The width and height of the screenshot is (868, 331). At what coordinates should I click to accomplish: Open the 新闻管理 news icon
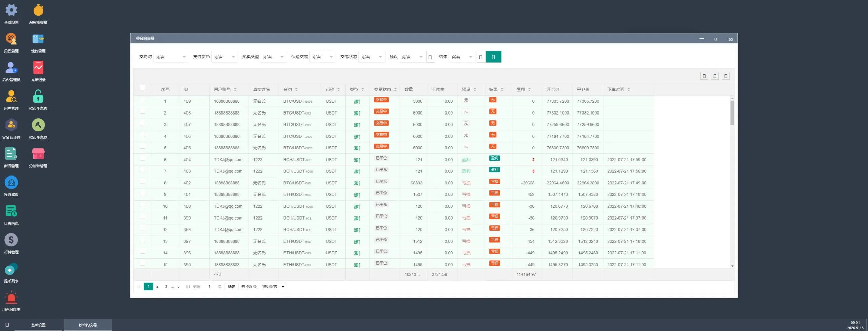(x=11, y=154)
